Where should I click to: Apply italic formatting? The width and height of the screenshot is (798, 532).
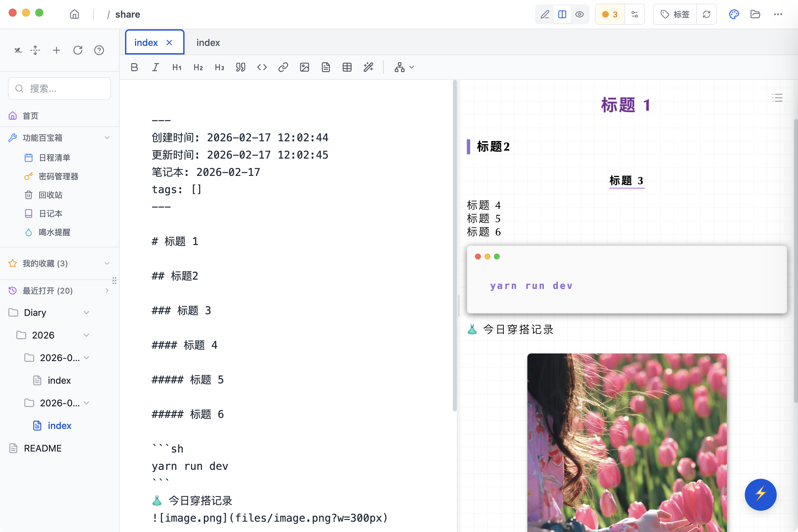tap(155, 67)
